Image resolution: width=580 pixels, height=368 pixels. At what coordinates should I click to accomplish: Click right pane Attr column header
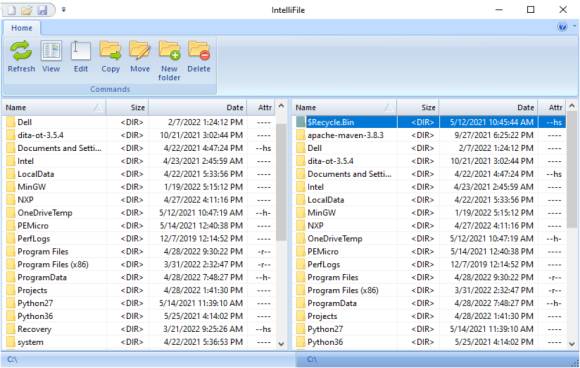coord(552,108)
